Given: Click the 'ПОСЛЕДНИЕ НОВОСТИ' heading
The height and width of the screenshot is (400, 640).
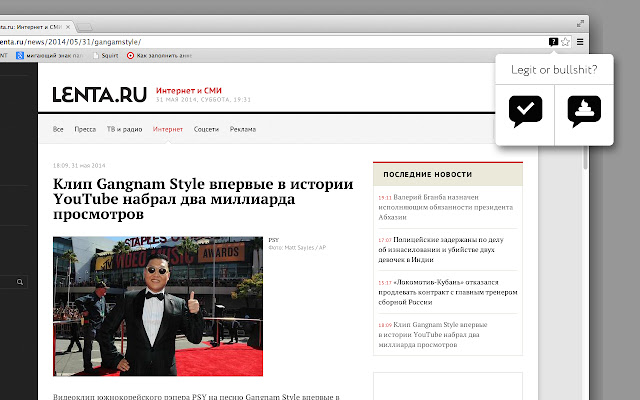Looking at the screenshot, I should 427,174.
